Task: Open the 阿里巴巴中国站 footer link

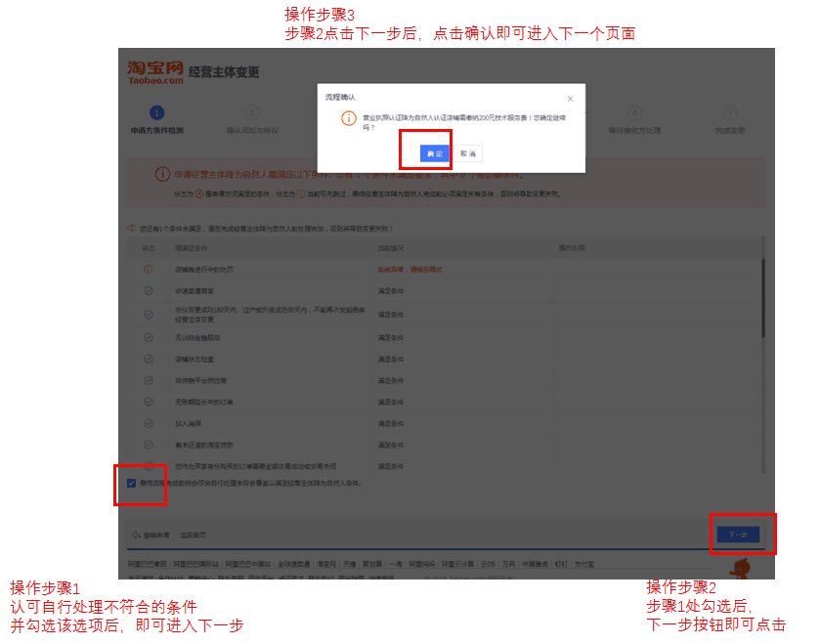Action: [248, 564]
